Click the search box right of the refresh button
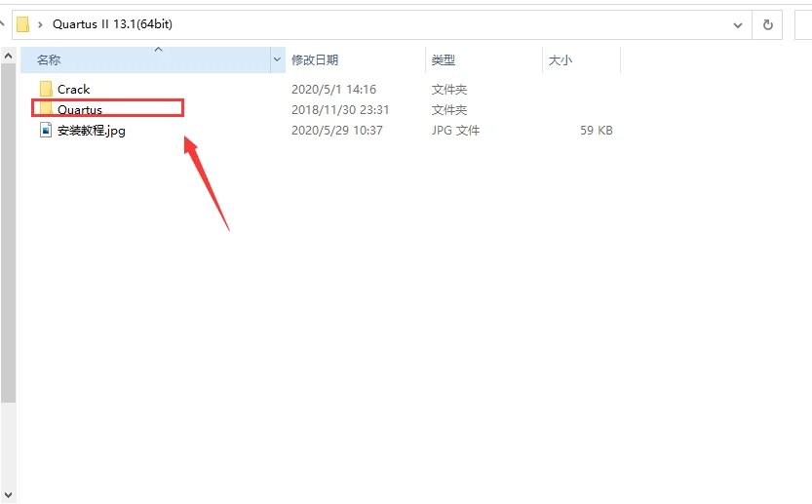Image resolution: width=812 pixels, height=504 pixels. 803,24
